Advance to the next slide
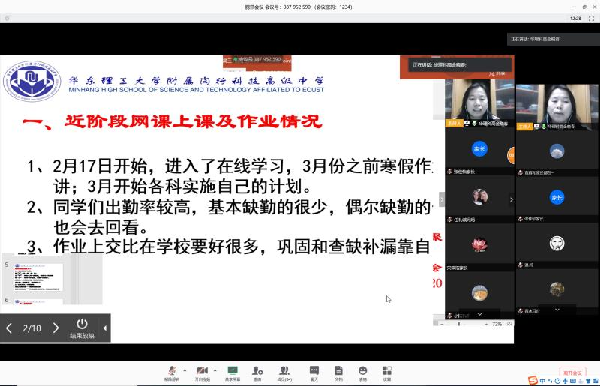This screenshot has height=386, width=600. (x=56, y=328)
